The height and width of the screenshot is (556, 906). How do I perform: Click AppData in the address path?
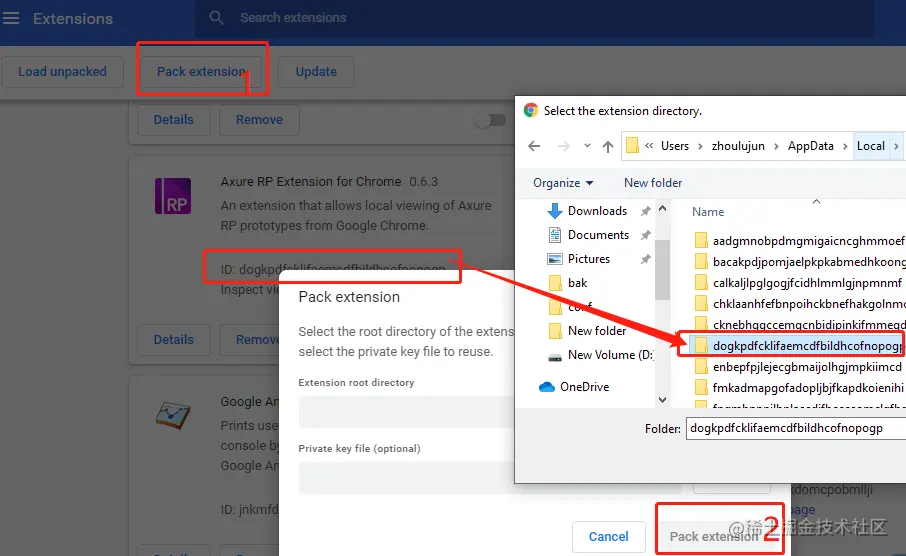811,146
